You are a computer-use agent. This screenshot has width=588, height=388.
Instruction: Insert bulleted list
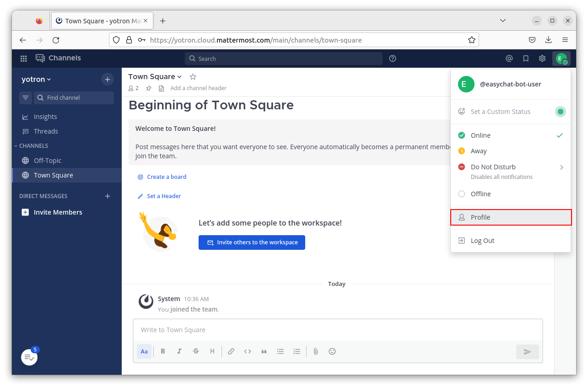point(281,351)
